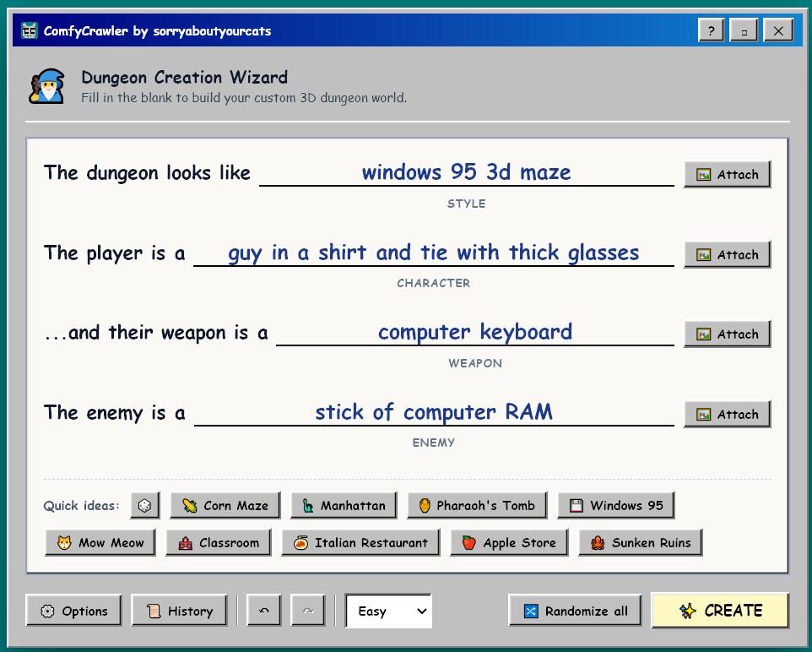Click CREATE to build the dungeon
This screenshot has height=652, width=812.
tap(720, 610)
